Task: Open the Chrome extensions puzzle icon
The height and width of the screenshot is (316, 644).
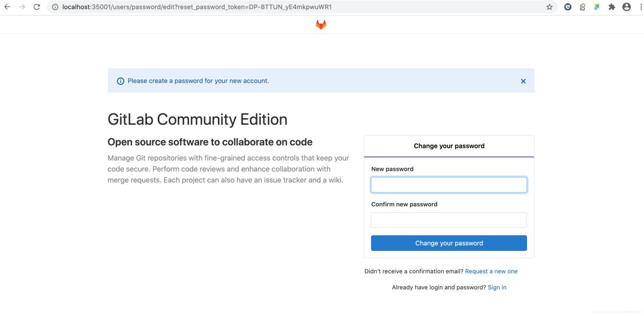Action: pos(612,7)
